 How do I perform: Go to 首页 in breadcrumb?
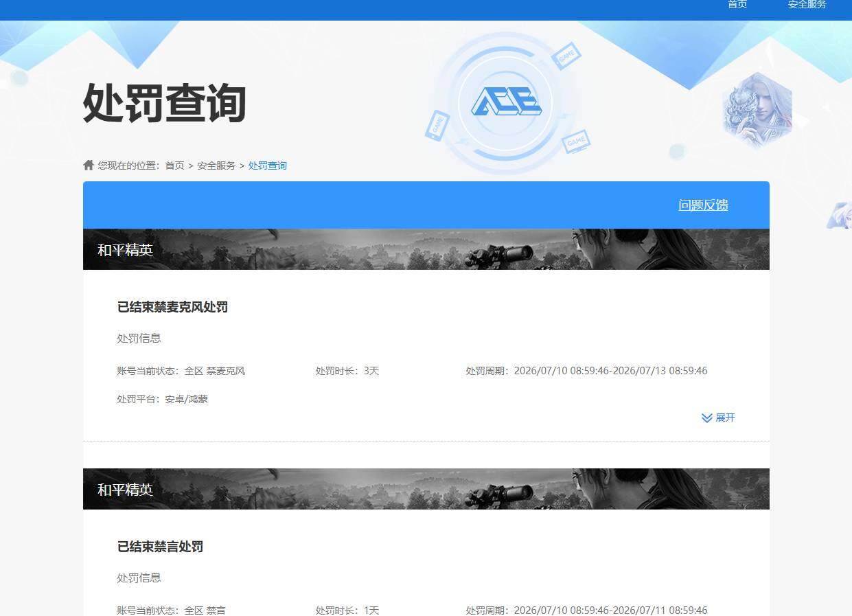point(174,166)
